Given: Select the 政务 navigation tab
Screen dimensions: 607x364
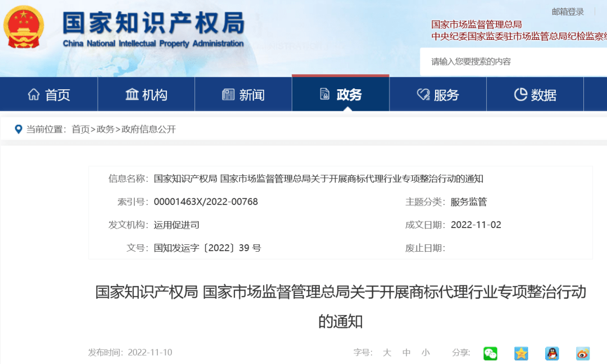Looking at the screenshot, I should click(x=341, y=94).
